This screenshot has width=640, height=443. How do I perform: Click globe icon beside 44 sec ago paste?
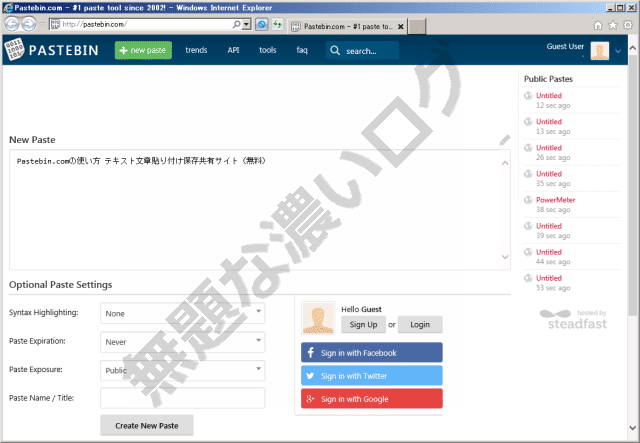(x=528, y=252)
